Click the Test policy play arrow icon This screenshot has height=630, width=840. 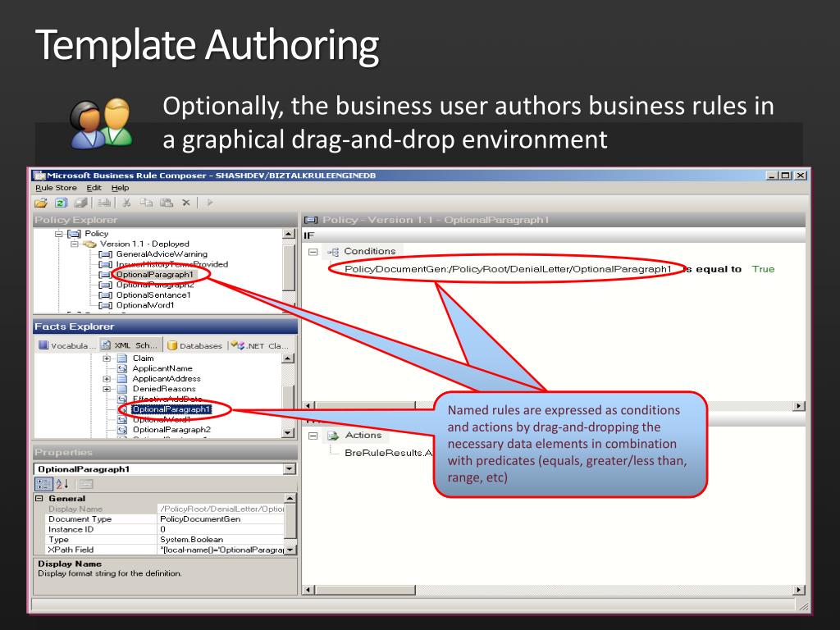[x=210, y=203]
